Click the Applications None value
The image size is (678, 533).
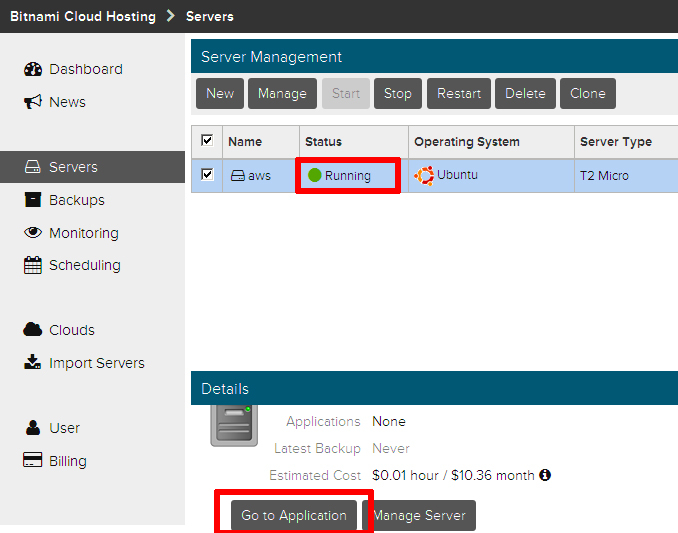(389, 421)
